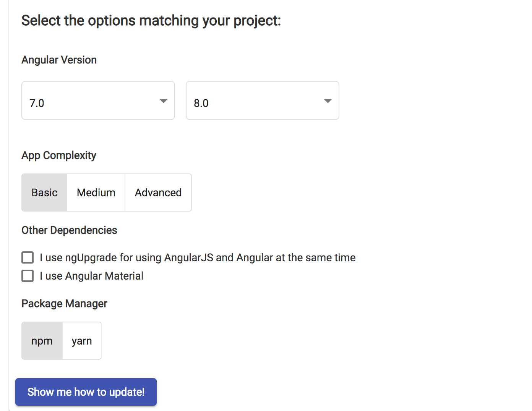Image resolution: width=532 pixels, height=411 pixels.
Task: Click the caret arrow on the 8.0 selector
Action: (328, 101)
